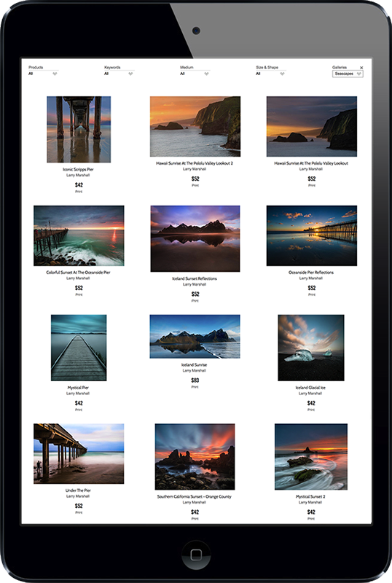This screenshot has width=392, height=583.
Task: Select the Iceland Sunset Reflections photo
Action: 195,238
